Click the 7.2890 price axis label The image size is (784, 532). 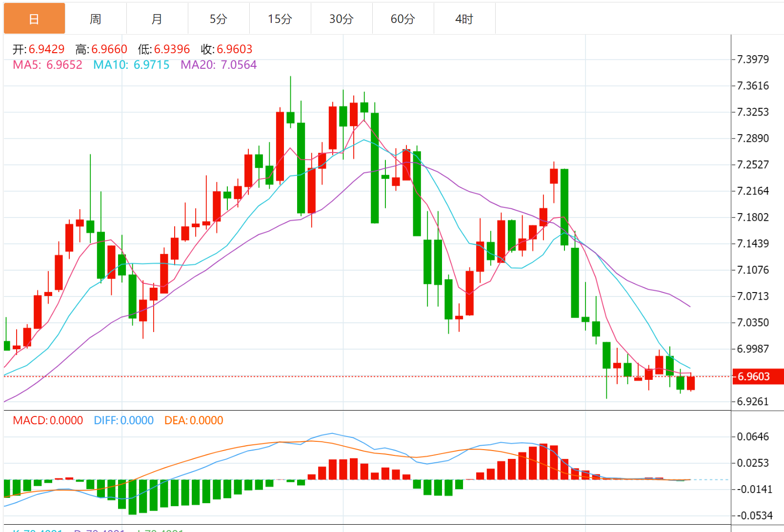(x=753, y=138)
